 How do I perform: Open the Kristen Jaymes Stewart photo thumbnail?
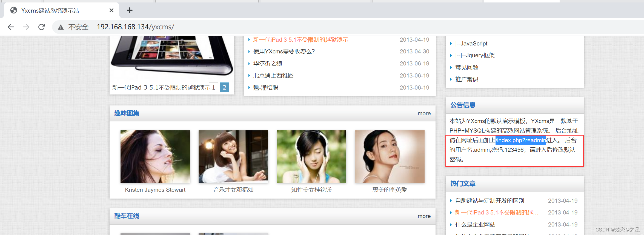[x=155, y=157]
